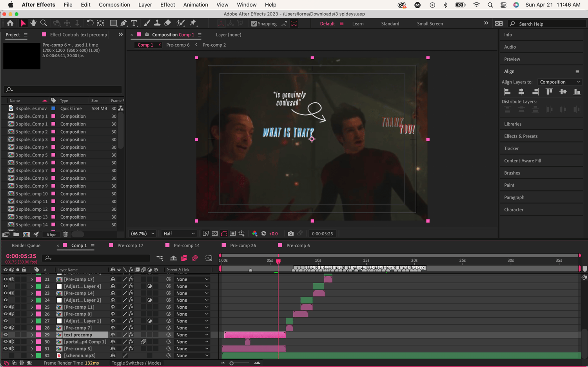
Task: Toggle effects switch on text precomp layer
Action: 131,335
